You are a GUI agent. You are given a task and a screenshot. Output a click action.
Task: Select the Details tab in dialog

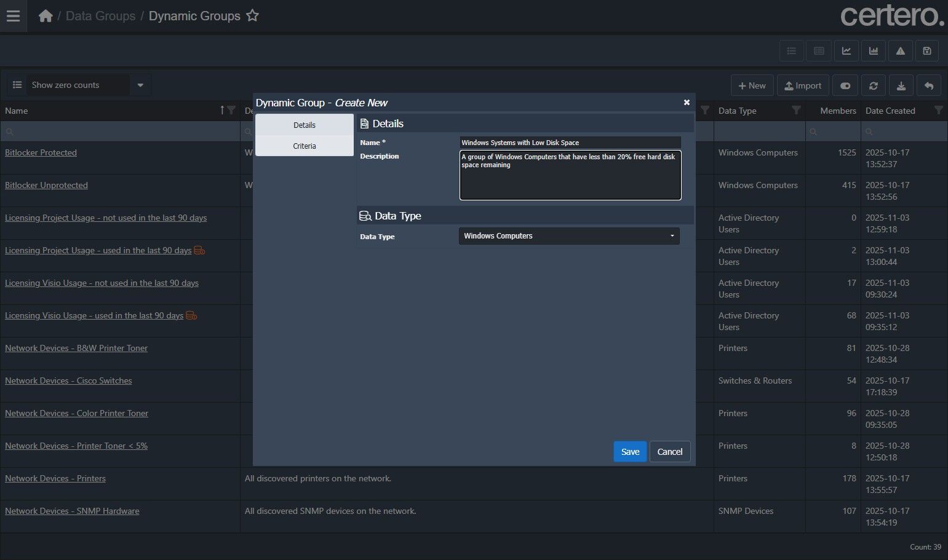pos(305,125)
